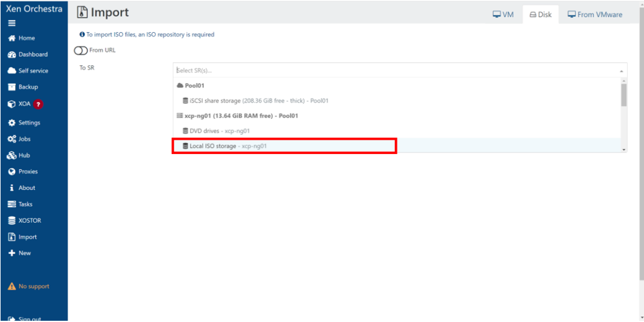This screenshot has height=322, width=644.
Task: Open the XOA section with alert badge
Action: [25, 104]
